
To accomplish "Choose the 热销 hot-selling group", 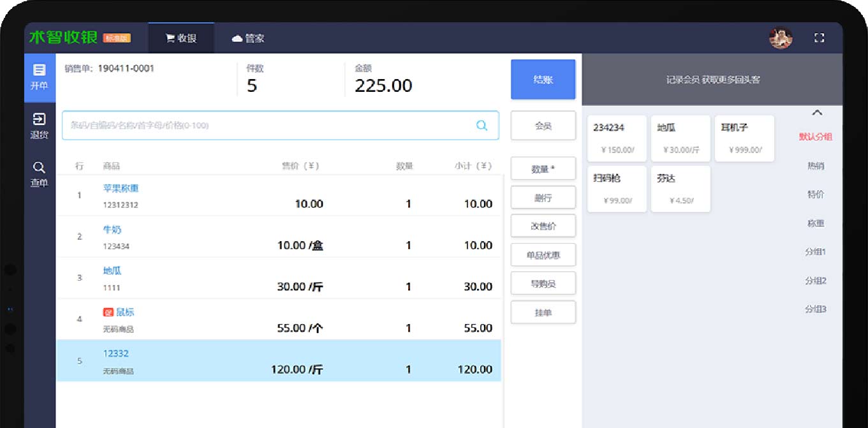I will click(815, 166).
